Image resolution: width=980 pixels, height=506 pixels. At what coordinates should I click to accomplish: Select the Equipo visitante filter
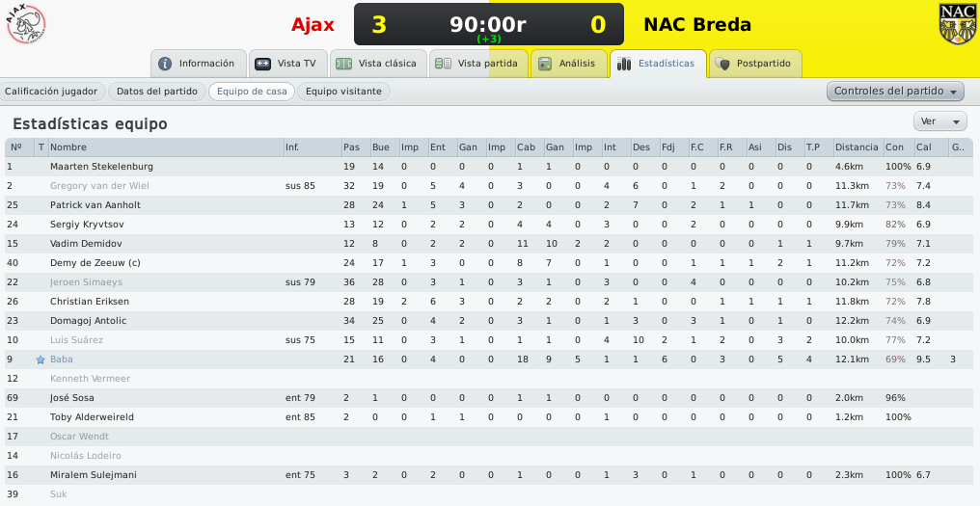[343, 92]
